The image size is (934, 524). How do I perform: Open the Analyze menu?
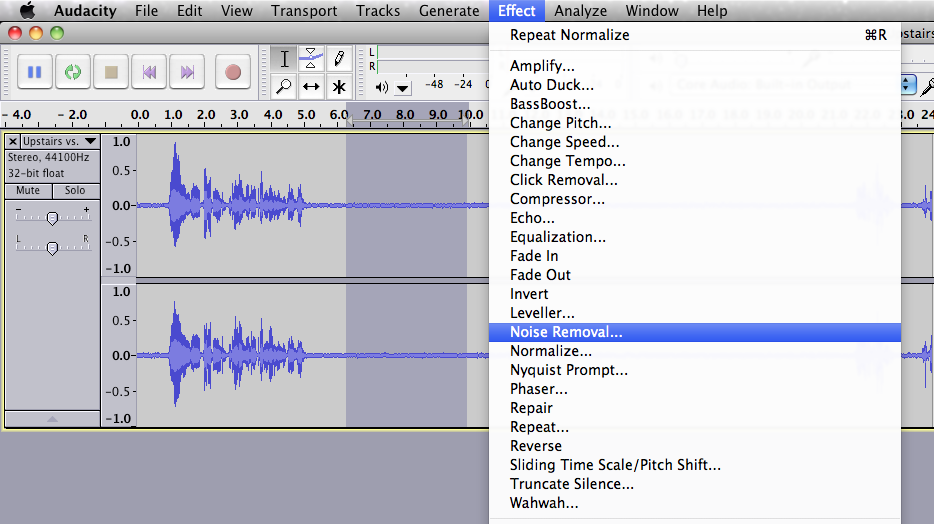(580, 11)
